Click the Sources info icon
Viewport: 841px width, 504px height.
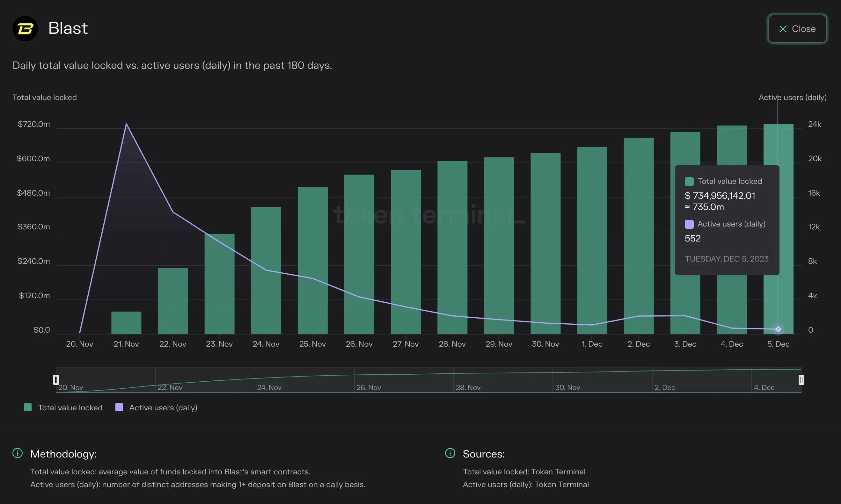coord(450,453)
